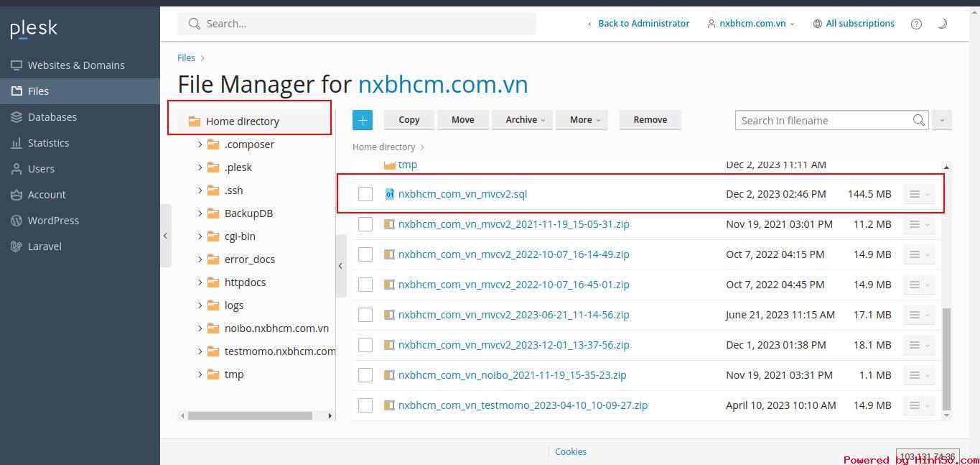Tick checkbox for mvcv2_2022-10-07_16-45-01 zip
The height and width of the screenshot is (465, 980).
coord(365,285)
